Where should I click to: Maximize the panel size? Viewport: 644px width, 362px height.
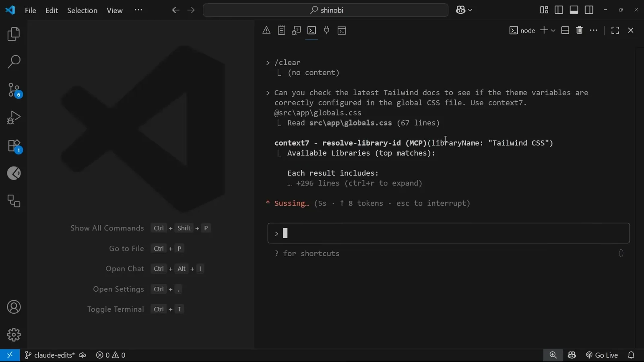[x=615, y=31]
